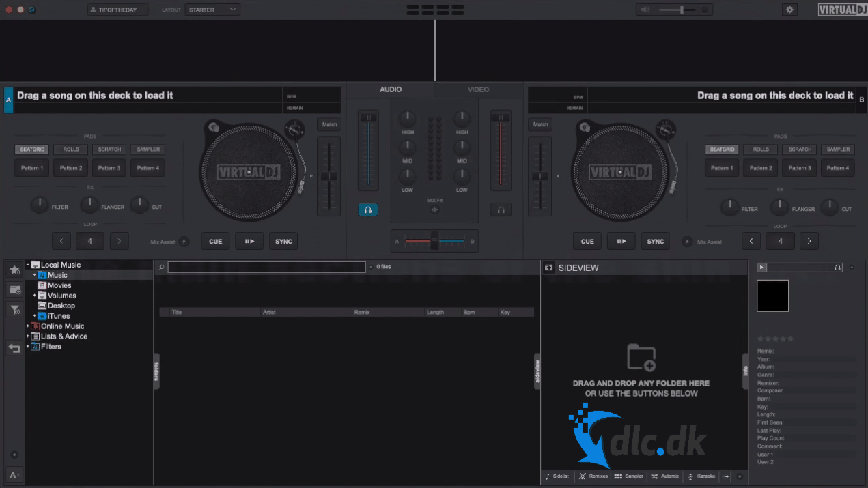Click the favorite folder star icon

click(x=14, y=270)
